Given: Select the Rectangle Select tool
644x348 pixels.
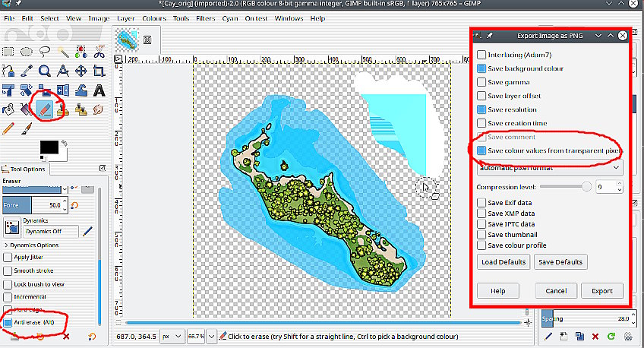Looking at the screenshot, I should pos(8,52).
